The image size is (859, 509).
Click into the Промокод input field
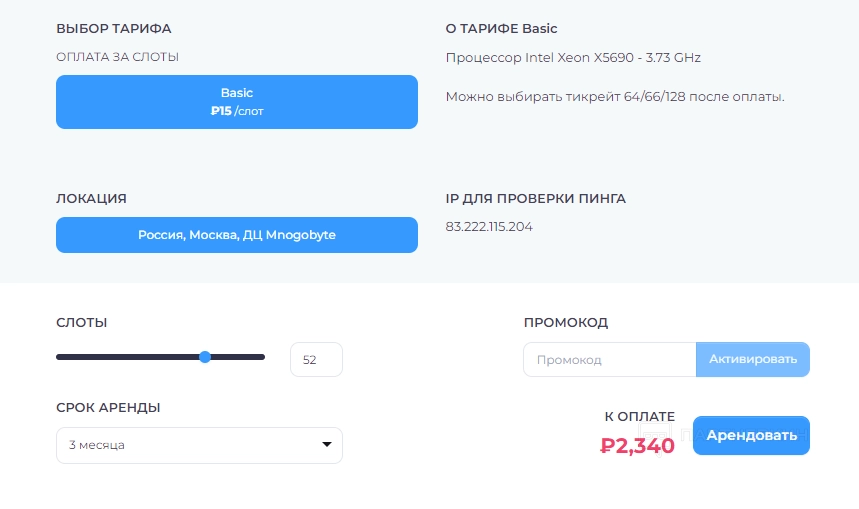(x=609, y=360)
